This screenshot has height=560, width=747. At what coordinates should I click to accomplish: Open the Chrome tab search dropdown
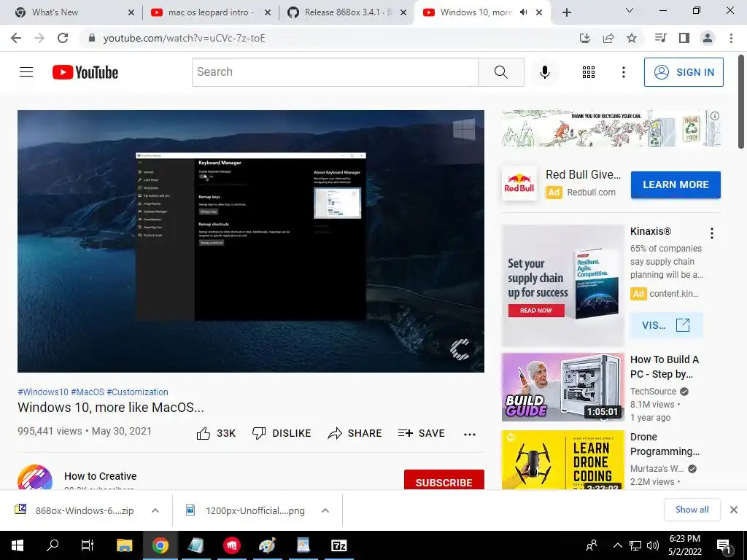point(630,10)
